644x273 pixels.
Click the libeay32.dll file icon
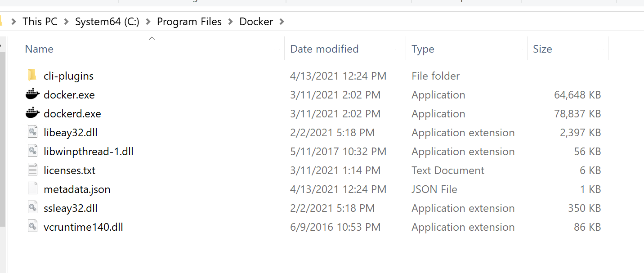point(32,132)
